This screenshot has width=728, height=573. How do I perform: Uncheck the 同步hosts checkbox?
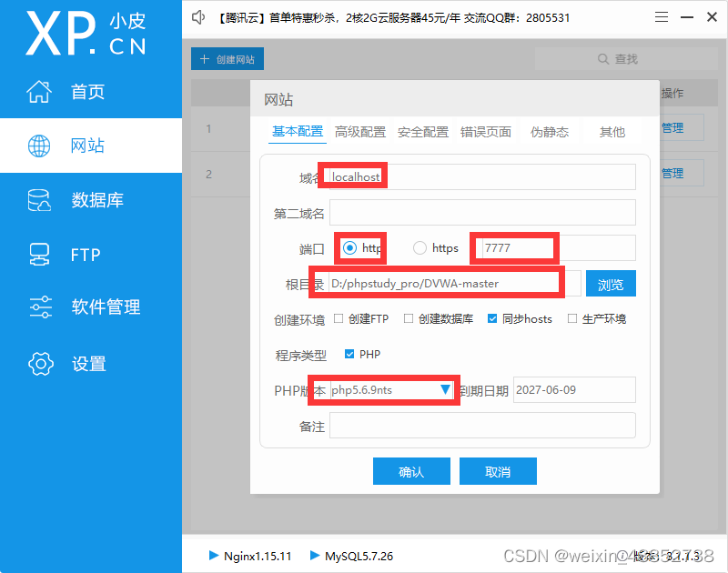[x=492, y=318]
